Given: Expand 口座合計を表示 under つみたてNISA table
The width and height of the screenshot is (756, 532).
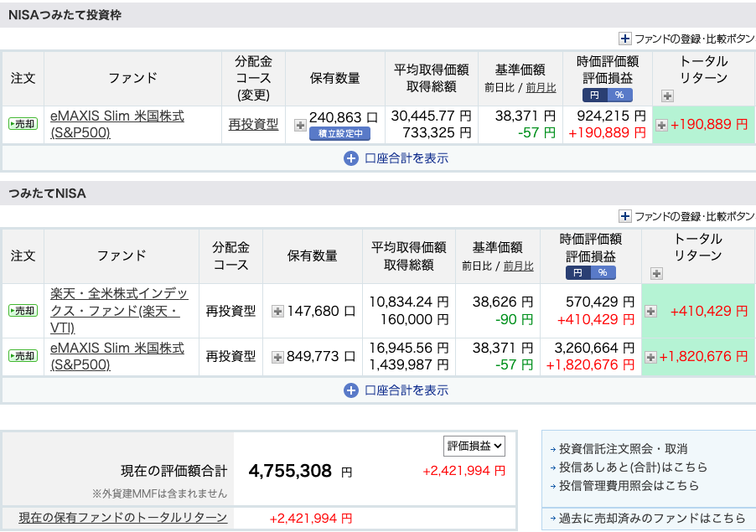Looking at the screenshot, I should (x=396, y=390).
